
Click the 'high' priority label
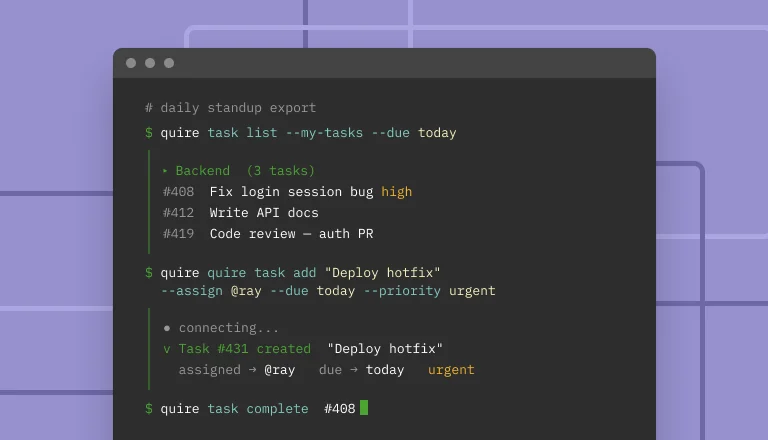coord(397,192)
